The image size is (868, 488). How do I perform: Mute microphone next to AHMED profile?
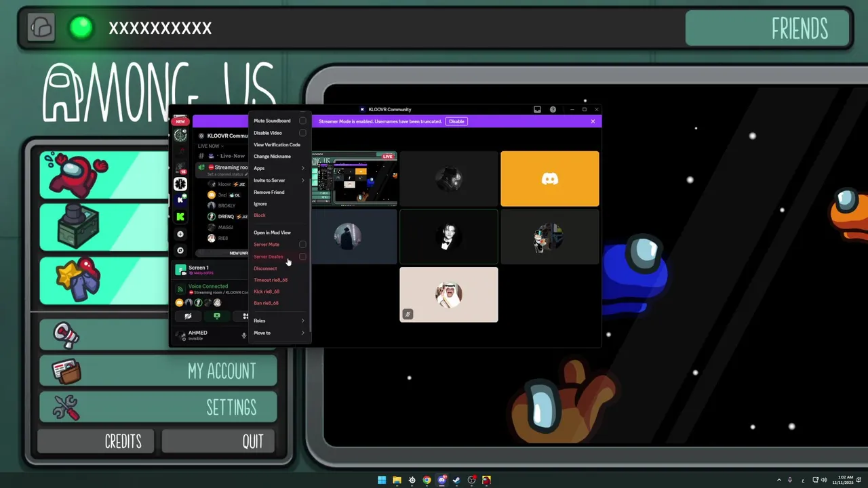click(244, 335)
